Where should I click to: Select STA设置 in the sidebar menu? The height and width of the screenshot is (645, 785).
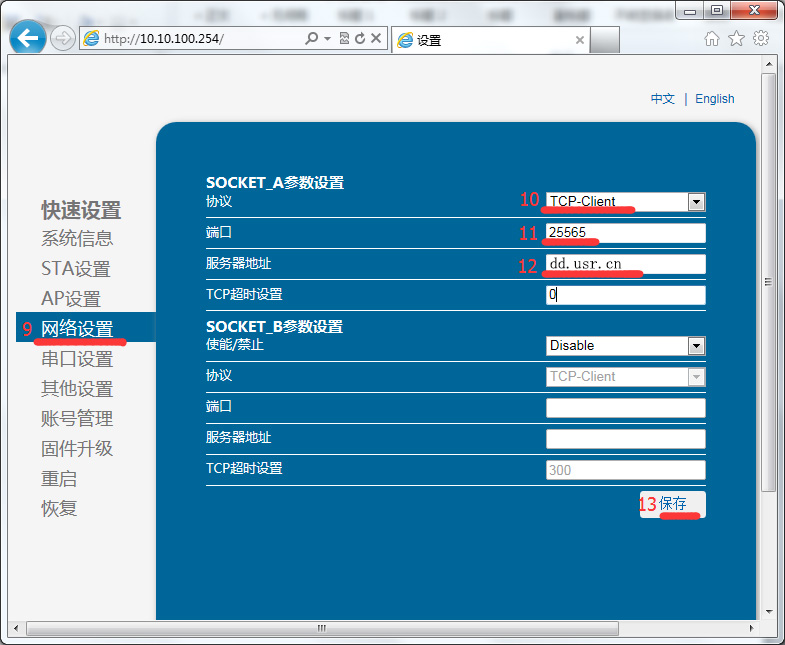coord(75,269)
